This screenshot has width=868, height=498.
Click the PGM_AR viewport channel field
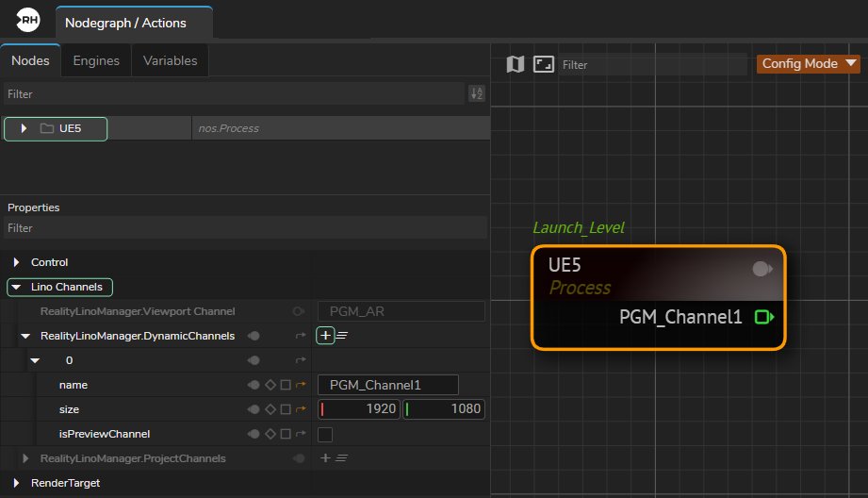(401, 311)
